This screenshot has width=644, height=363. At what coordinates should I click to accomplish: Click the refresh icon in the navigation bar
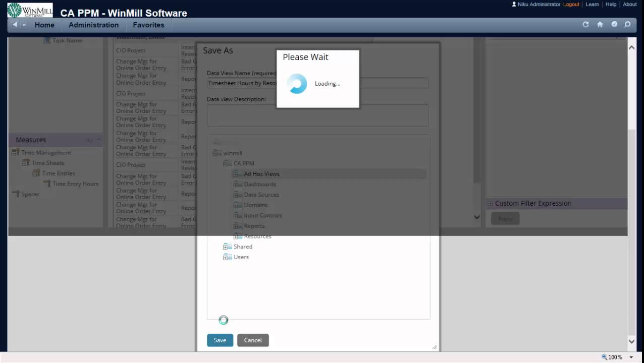tap(585, 24)
